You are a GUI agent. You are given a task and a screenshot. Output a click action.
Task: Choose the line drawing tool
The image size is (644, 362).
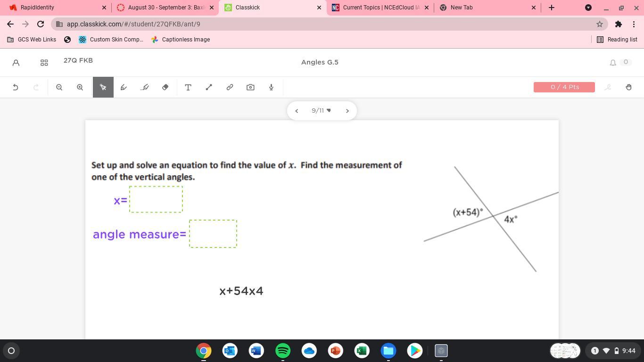209,87
